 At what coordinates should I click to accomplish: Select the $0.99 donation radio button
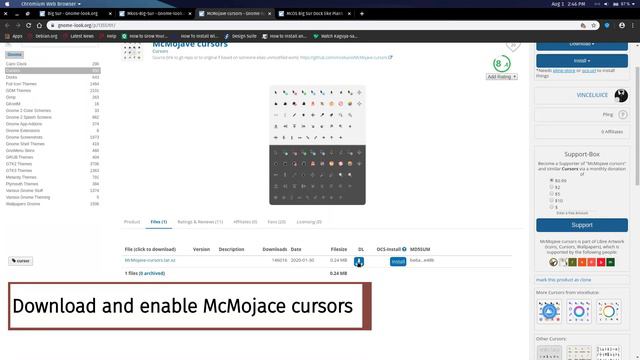551,180
